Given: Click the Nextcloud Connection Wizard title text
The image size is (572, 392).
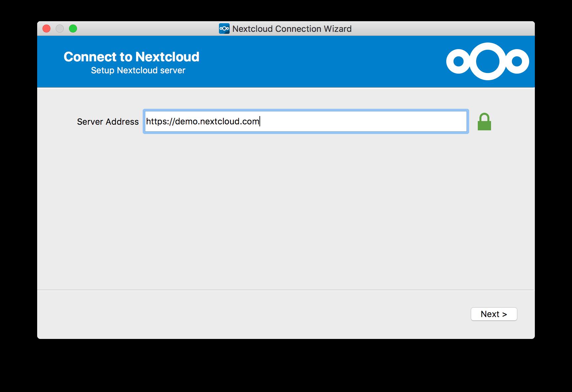Looking at the screenshot, I should 292,29.
